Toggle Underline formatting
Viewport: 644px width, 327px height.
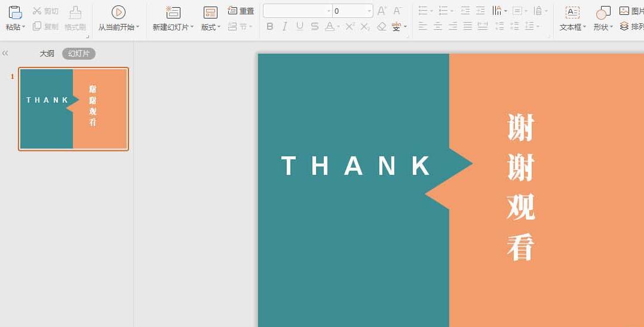[300, 27]
